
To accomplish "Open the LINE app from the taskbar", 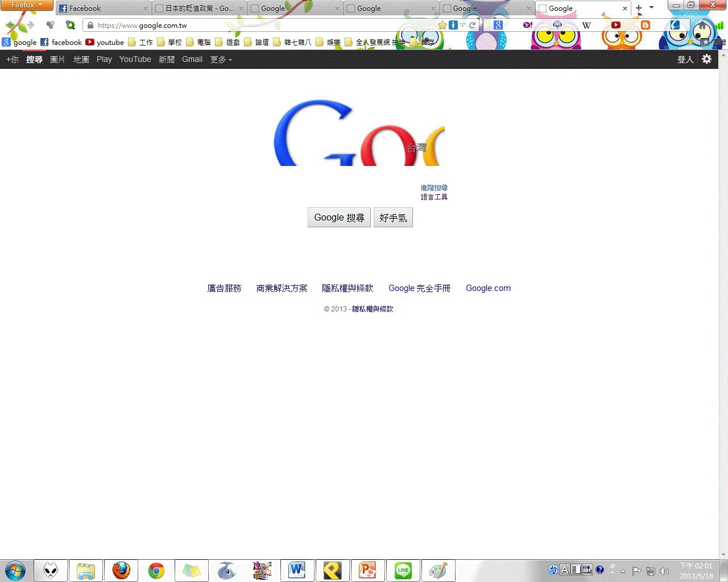I will pyautogui.click(x=403, y=570).
